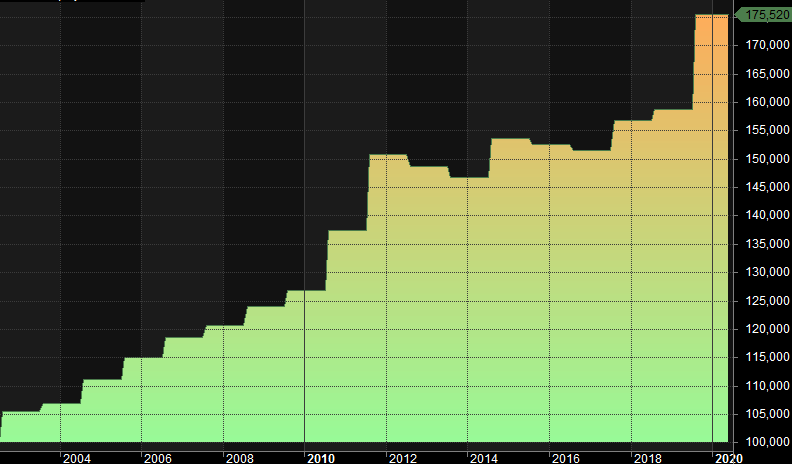Select the 2014 label on the time axis
The width and height of the screenshot is (792, 464).
point(483,457)
